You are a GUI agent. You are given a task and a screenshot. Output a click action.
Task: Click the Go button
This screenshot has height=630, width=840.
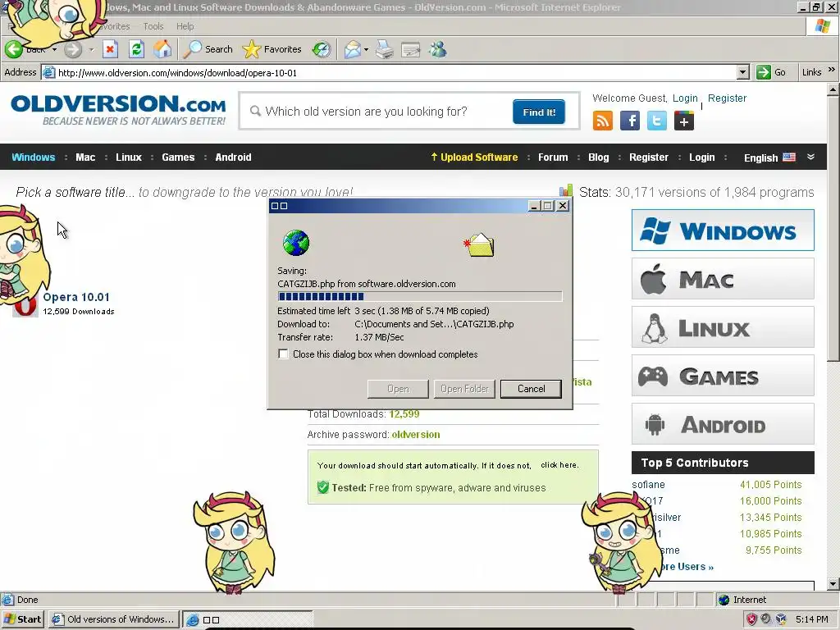(771, 72)
